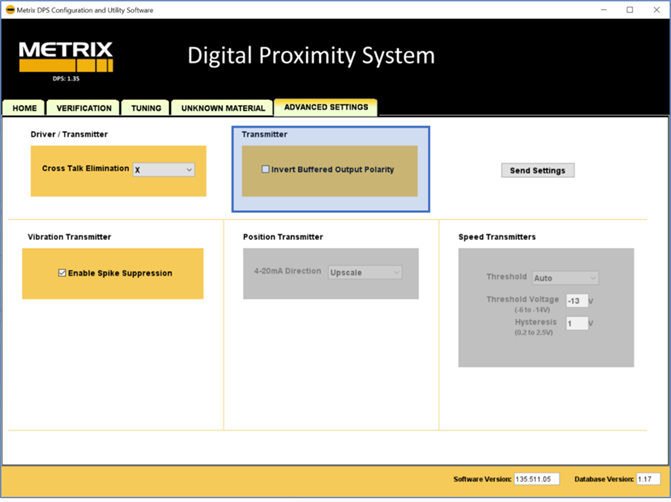Maximize the application window
Viewport: 671px width, 502px height.
tap(629, 9)
